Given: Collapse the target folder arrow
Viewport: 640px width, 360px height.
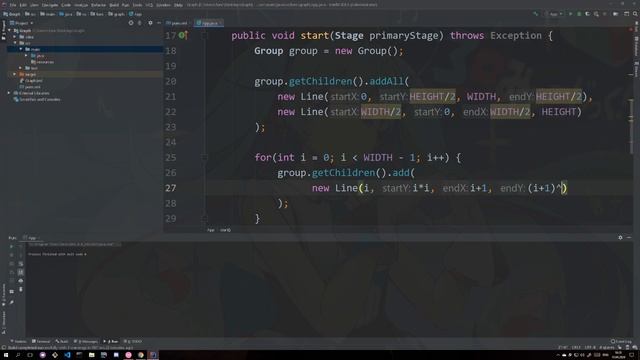Looking at the screenshot, I should click(x=15, y=74).
